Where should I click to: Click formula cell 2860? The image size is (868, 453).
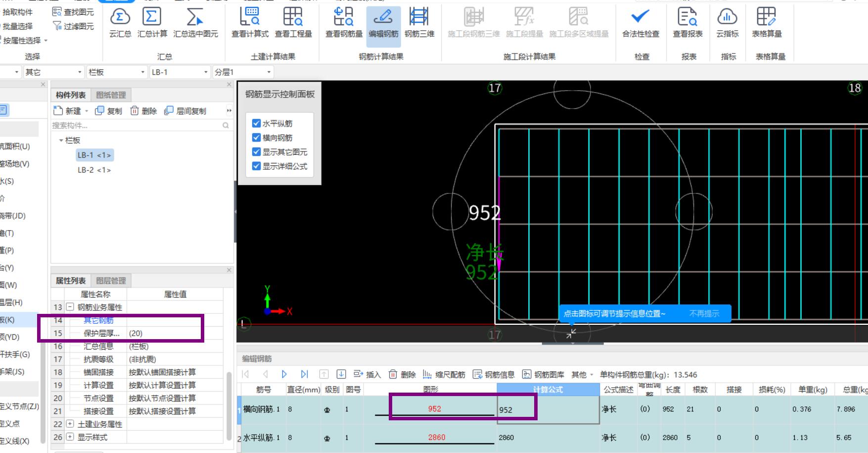click(548, 438)
